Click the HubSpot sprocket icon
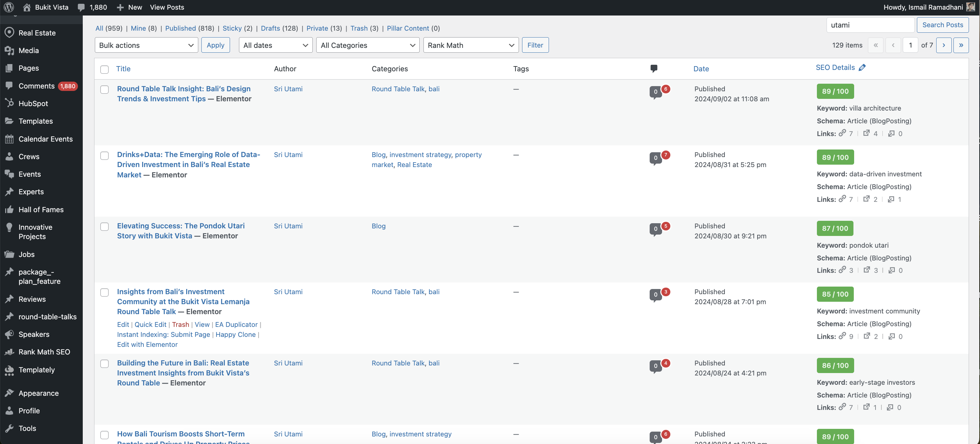The width and height of the screenshot is (980, 444). (x=10, y=103)
